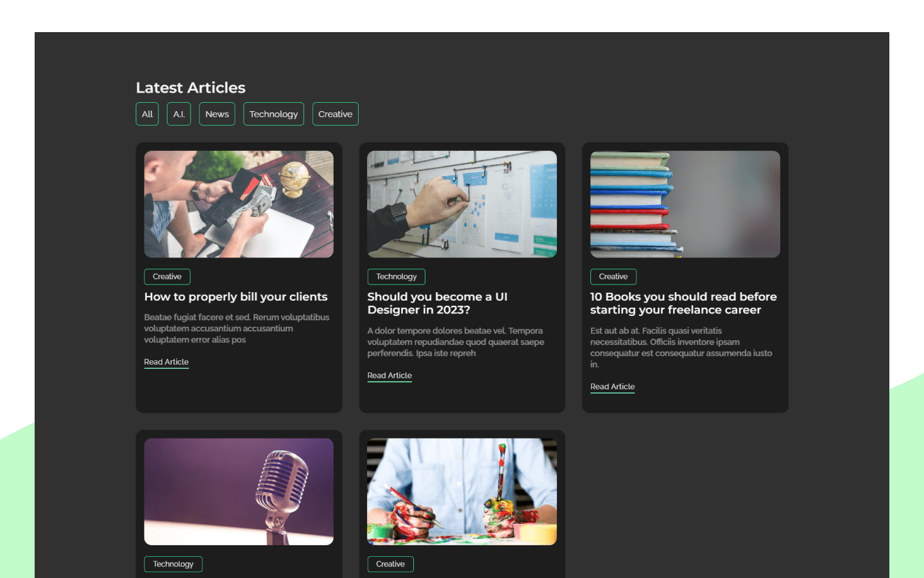Click the painter hands image thumbnail
The image size is (924, 578).
click(x=461, y=491)
